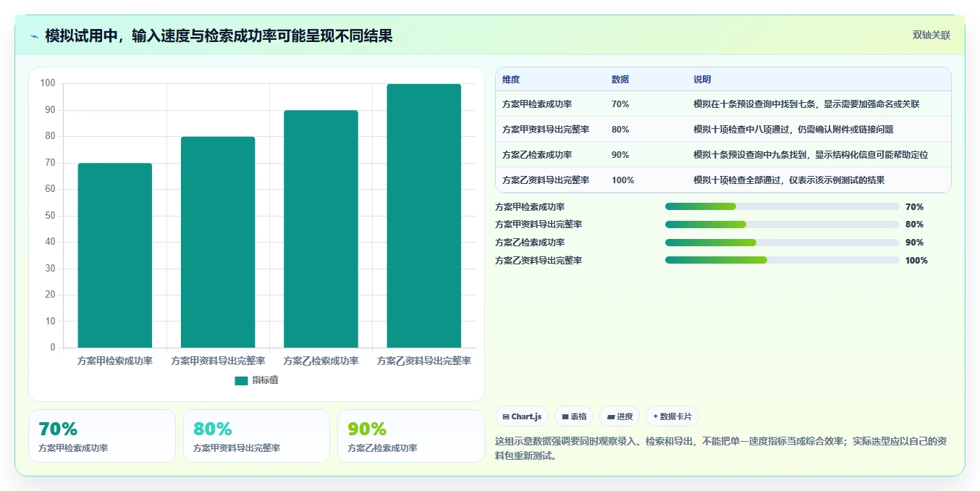Click the footnote paragraph starting 这组示意数据
The height and width of the screenshot is (491, 980).
[721, 449]
